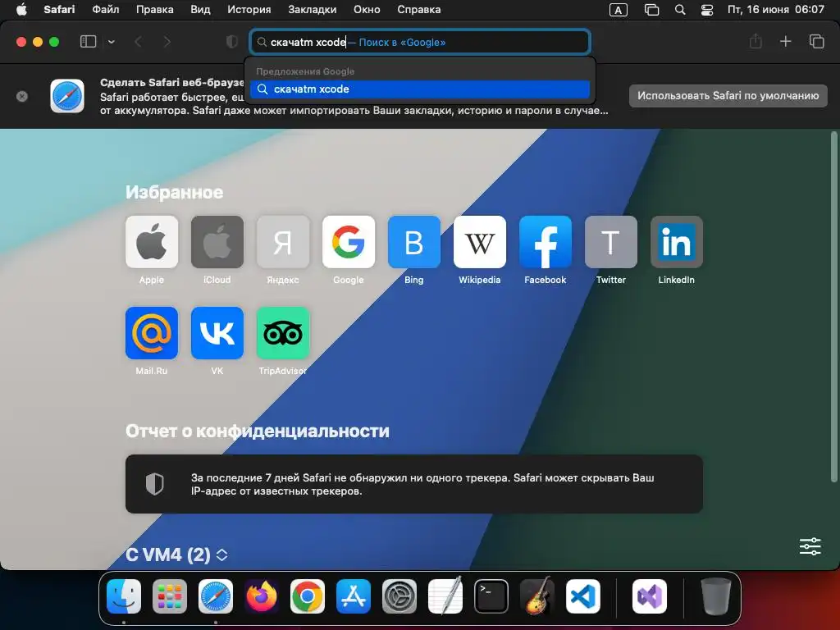The image size is (840, 630).
Task: Launch Finder from the Dock
Action: (124, 596)
